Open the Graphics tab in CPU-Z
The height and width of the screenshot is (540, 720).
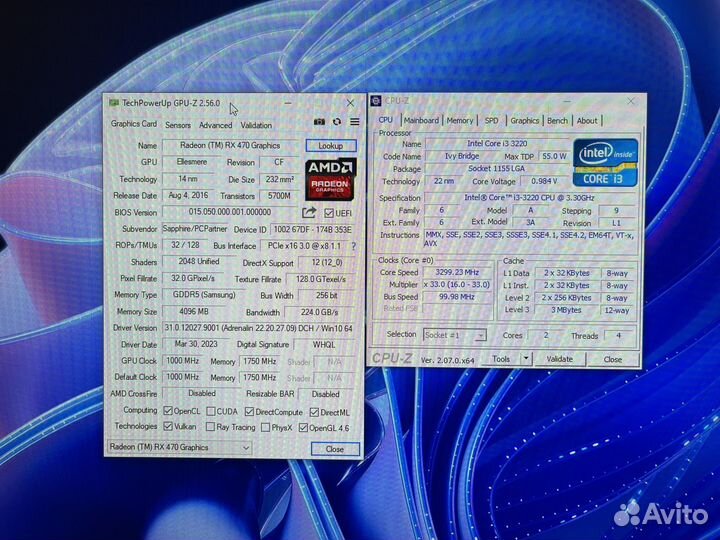pos(524,120)
